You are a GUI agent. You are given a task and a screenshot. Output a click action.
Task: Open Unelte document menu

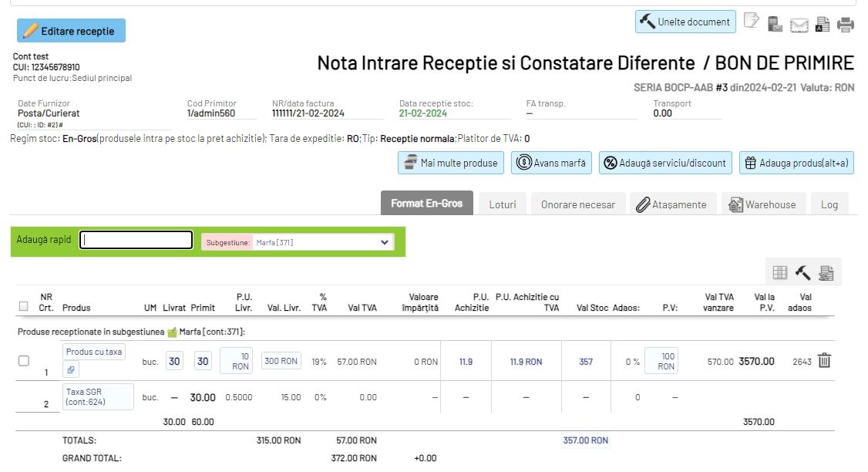[685, 22]
